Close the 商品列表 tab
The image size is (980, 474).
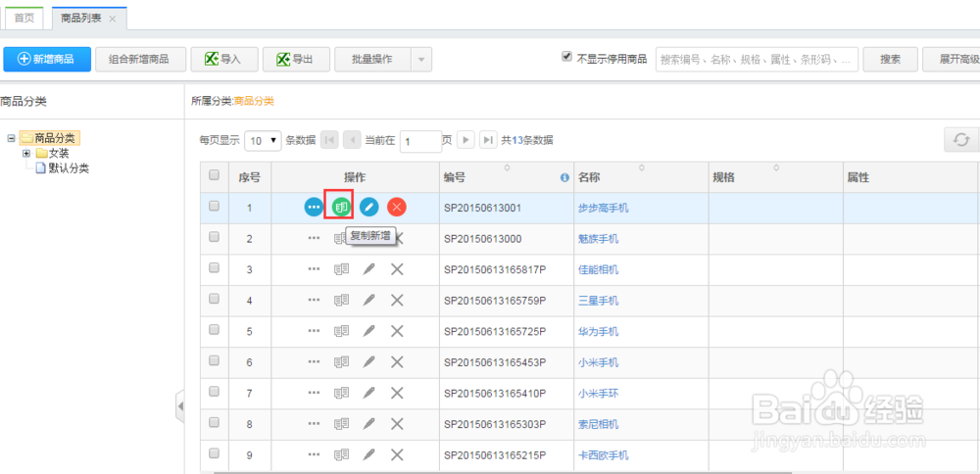[x=113, y=19]
